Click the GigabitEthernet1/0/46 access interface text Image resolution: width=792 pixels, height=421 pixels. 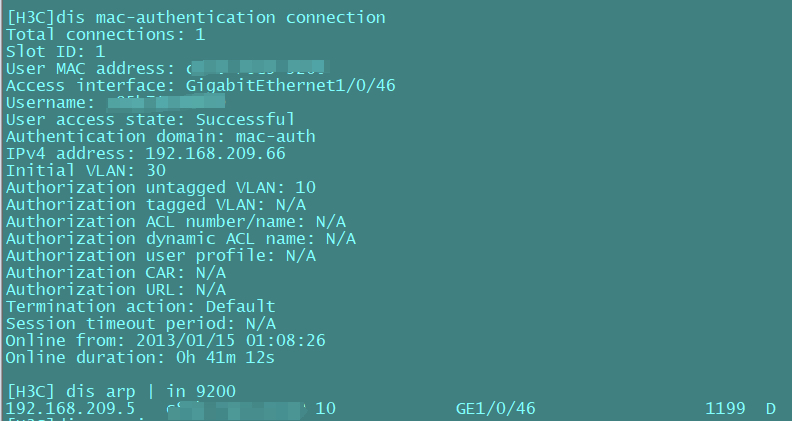tap(290, 85)
